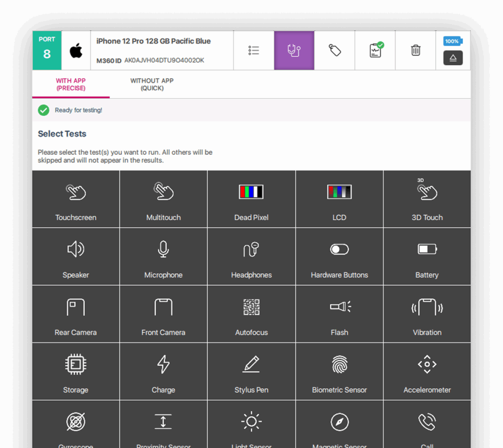Open the diagnostics stethoscope tab

click(x=294, y=51)
